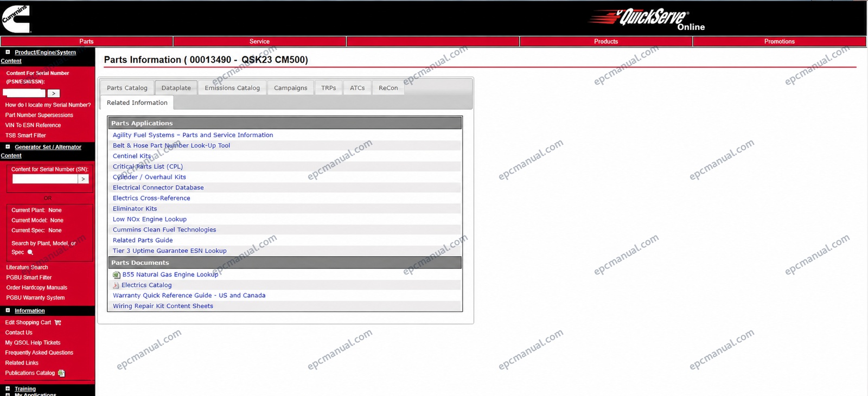Screen dimensions: 868x396
Task: Open the ATCs tab
Action: click(358, 88)
